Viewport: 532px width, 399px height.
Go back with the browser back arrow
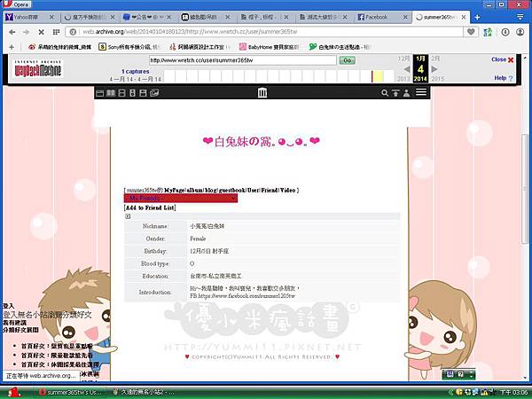(12, 32)
